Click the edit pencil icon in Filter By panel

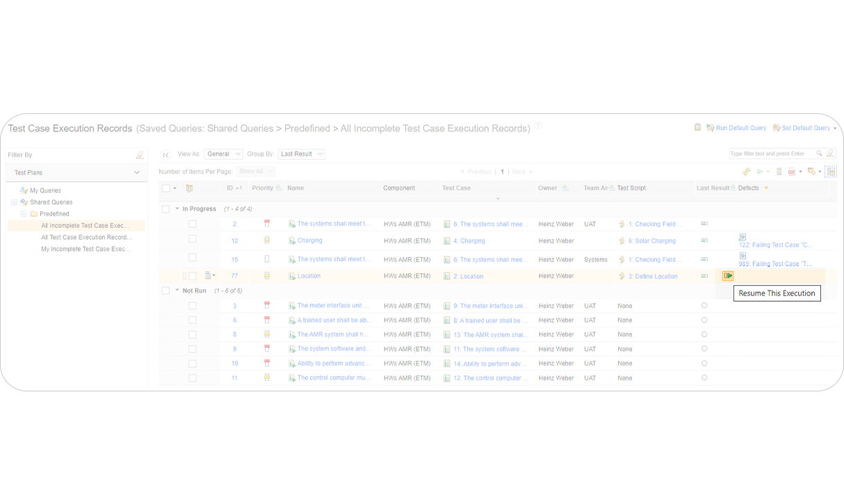pyautogui.click(x=138, y=154)
